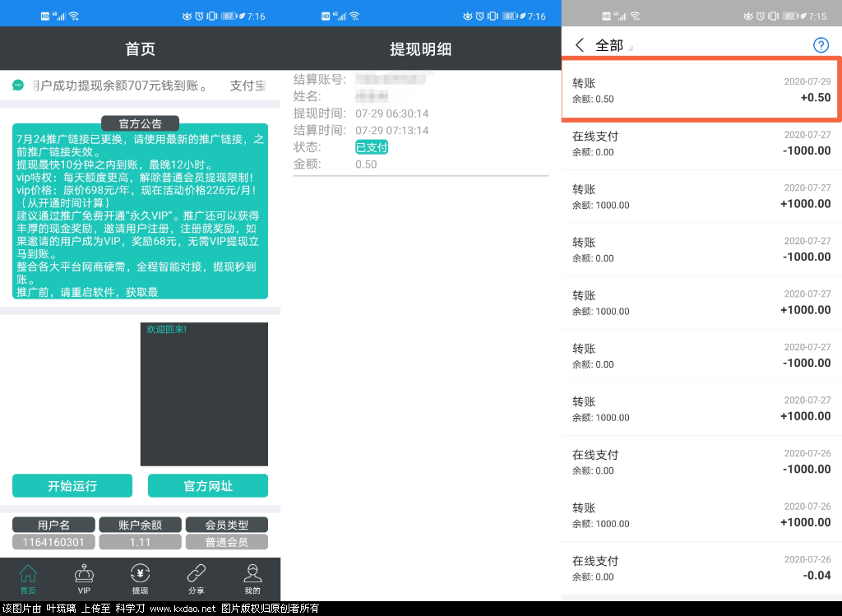Tap the 官方公告 header tag
842x616 pixels.
coord(140,123)
